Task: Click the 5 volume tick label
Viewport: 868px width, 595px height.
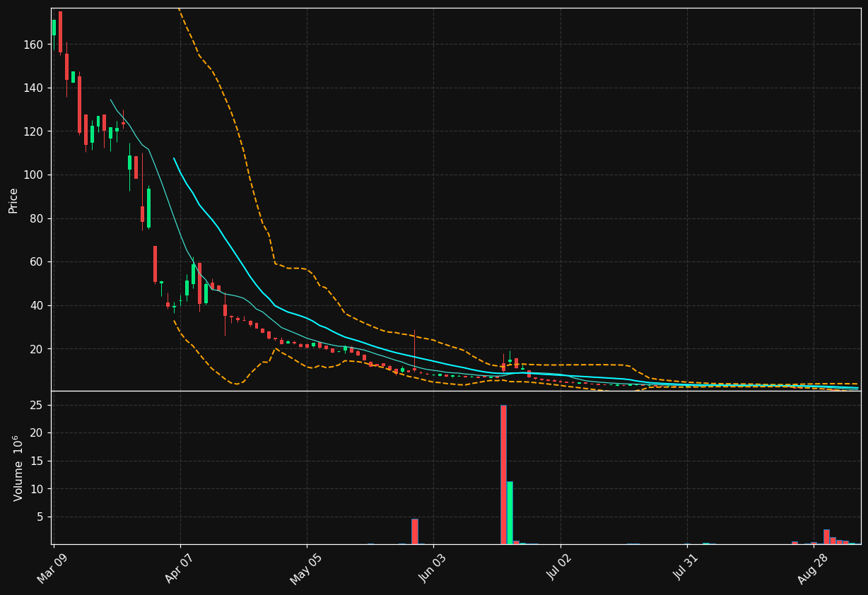Action: pyautogui.click(x=41, y=517)
